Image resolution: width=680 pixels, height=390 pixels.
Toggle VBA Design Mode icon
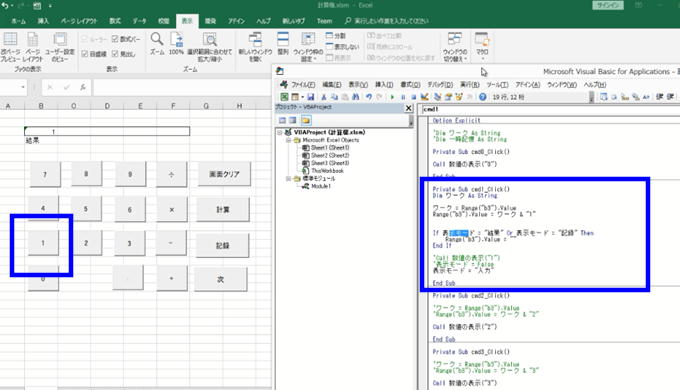coord(425,97)
